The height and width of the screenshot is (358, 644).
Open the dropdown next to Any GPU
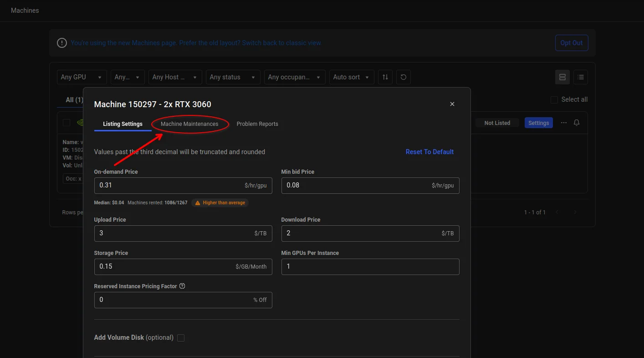tap(128, 77)
